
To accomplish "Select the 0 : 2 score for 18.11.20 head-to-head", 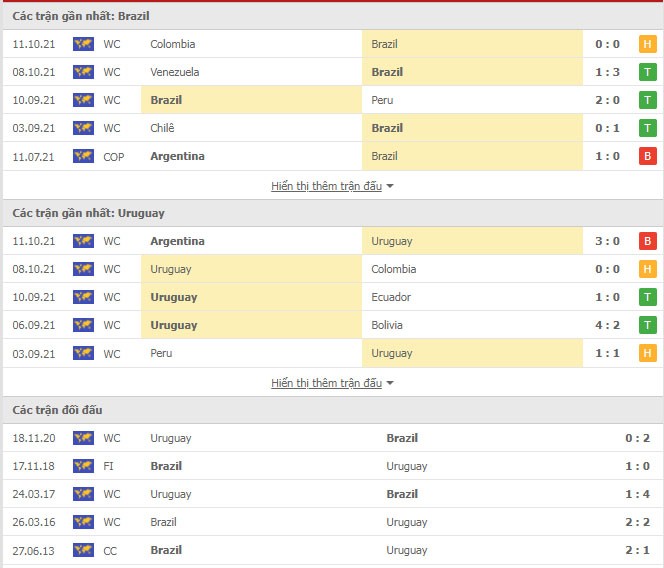I will pyautogui.click(x=637, y=438).
